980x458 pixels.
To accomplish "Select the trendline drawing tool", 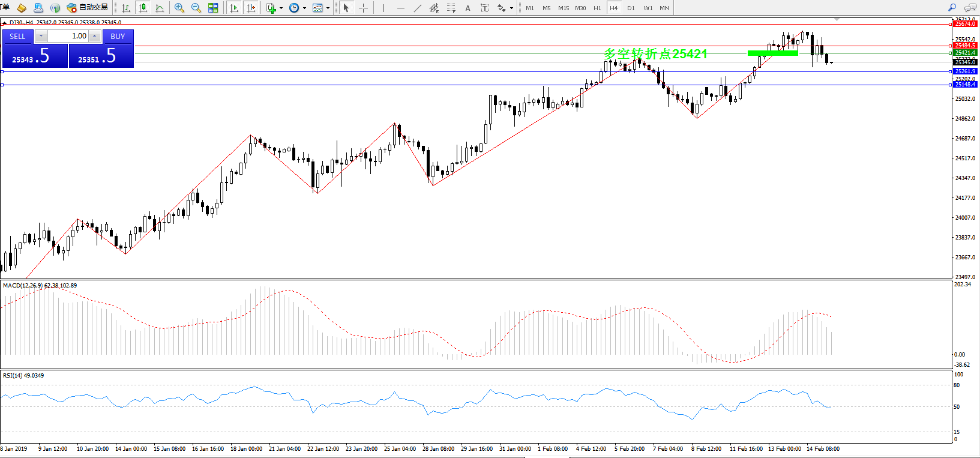I will click(418, 8).
